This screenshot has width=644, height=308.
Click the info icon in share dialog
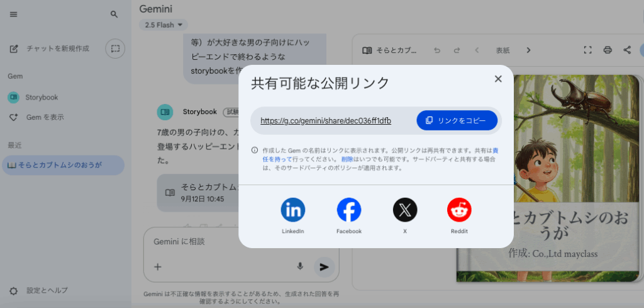pyautogui.click(x=255, y=150)
